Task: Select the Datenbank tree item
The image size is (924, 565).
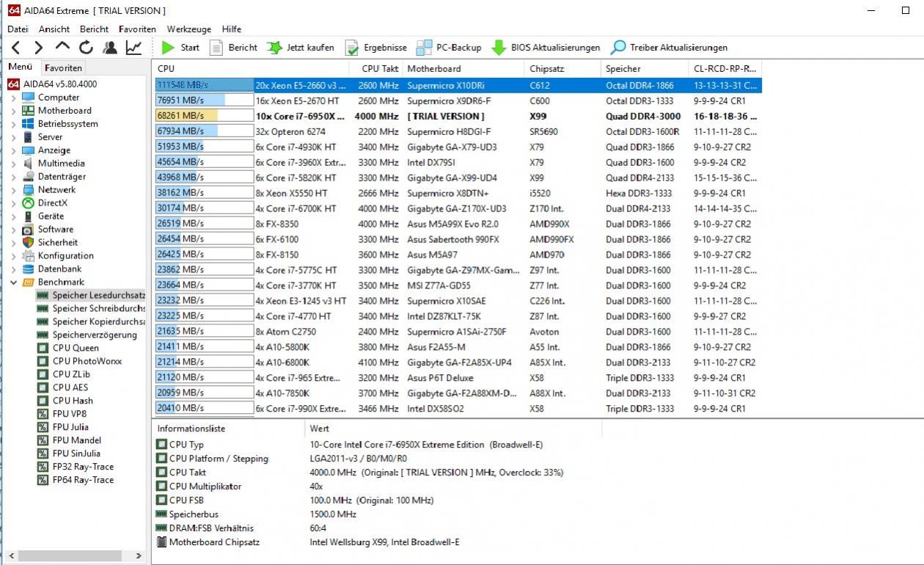Action: (60, 269)
